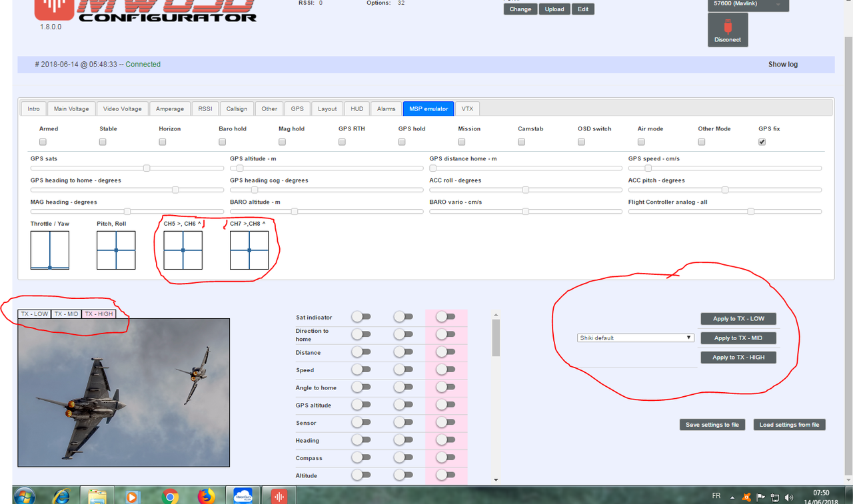Open the Amperage tab

pyautogui.click(x=170, y=109)
